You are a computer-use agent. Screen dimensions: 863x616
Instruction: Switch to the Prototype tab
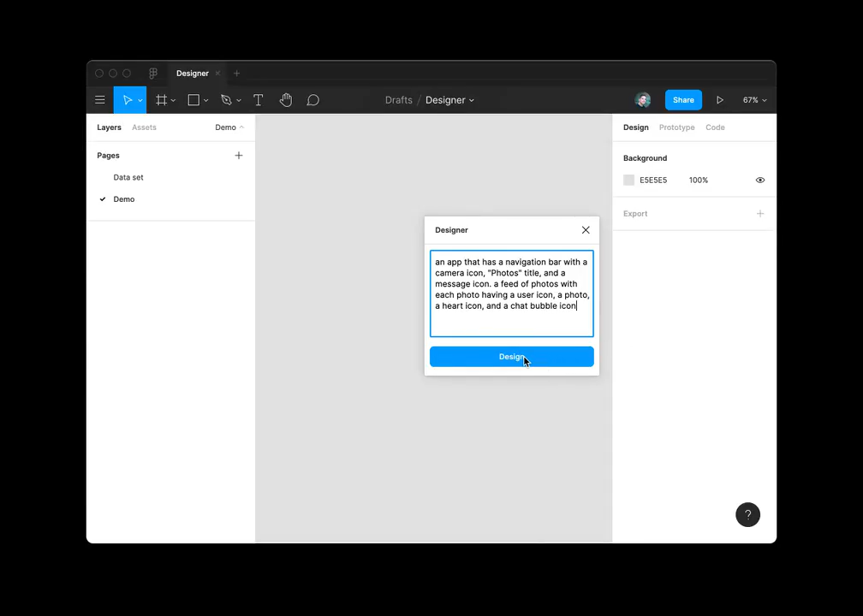pos(676,127)
